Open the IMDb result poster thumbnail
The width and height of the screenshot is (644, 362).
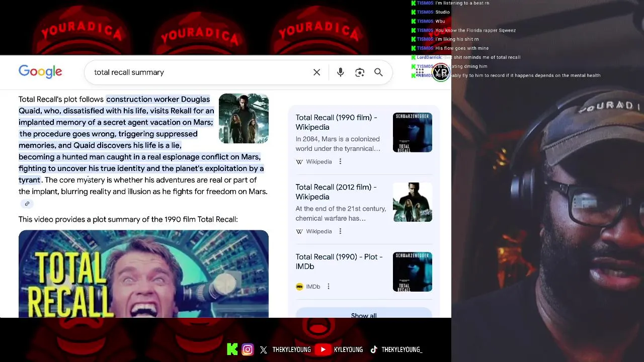413,272
